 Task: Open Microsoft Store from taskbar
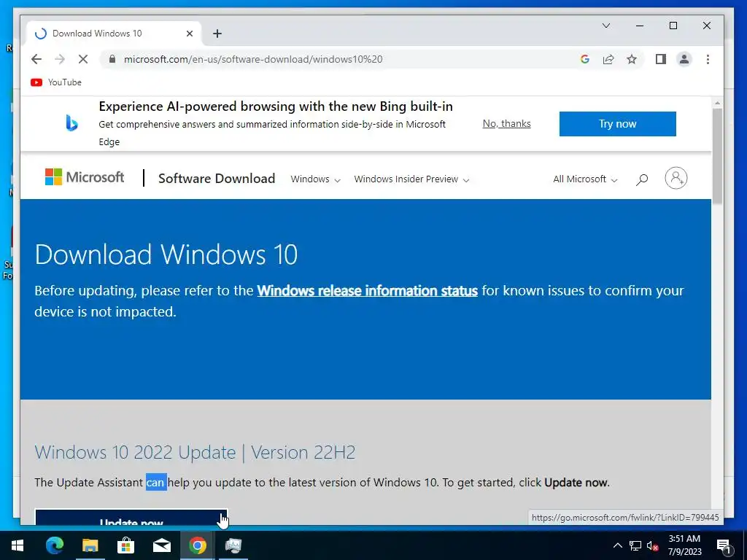[x=125, y=545]
